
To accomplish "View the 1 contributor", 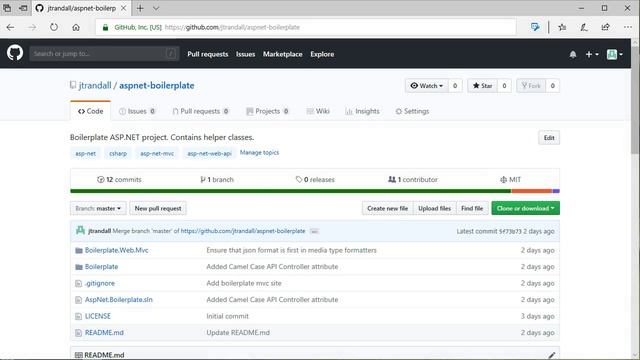I will pyautogui.click(x=413, y=179).
